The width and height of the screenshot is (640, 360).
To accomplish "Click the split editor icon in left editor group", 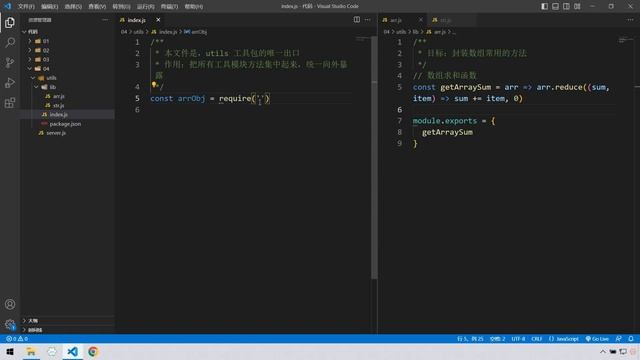I will click(357, 20).
